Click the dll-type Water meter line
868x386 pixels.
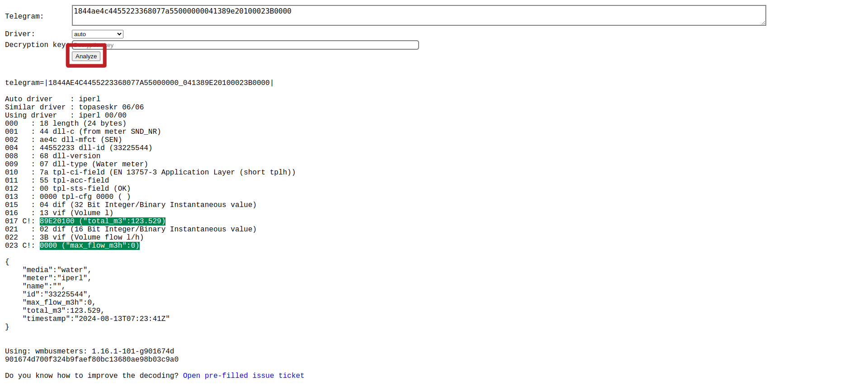pos(94,164)
